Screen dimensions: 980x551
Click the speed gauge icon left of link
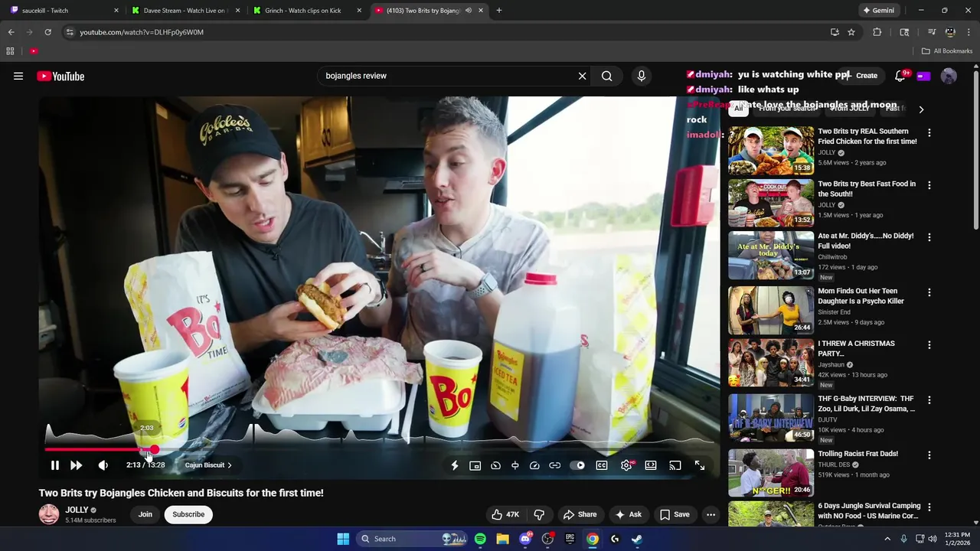534,465
